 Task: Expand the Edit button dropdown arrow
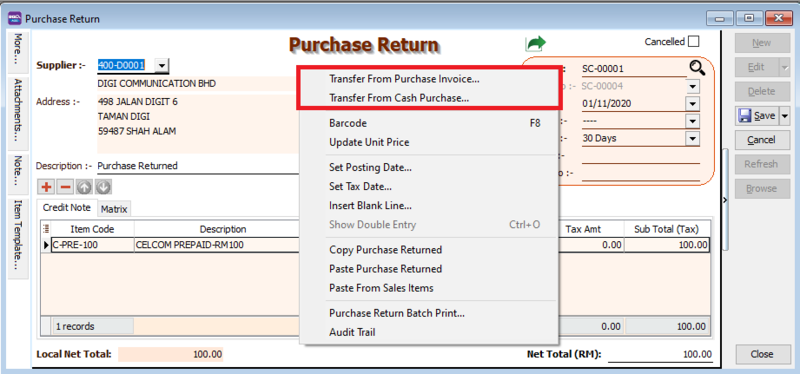[785, 67]
